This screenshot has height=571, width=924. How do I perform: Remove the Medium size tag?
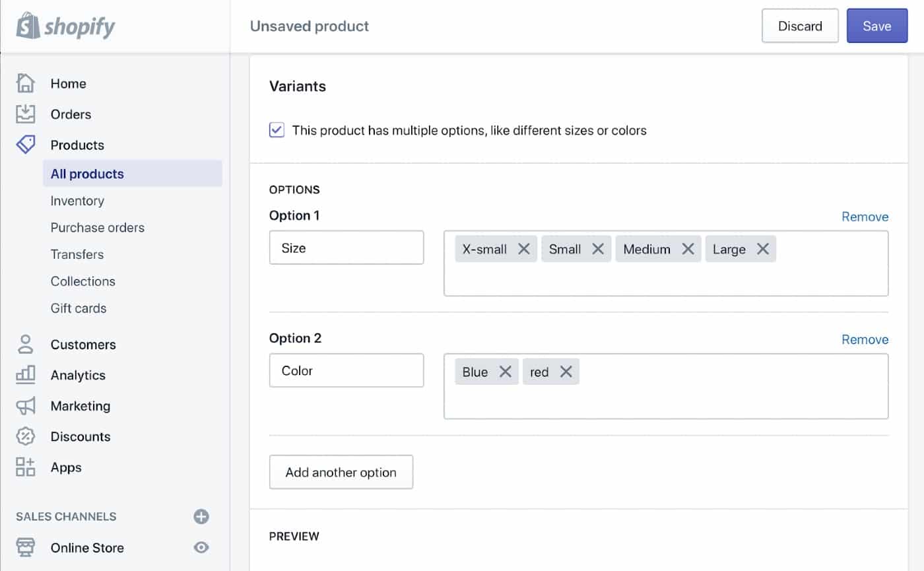click(687, 249)
